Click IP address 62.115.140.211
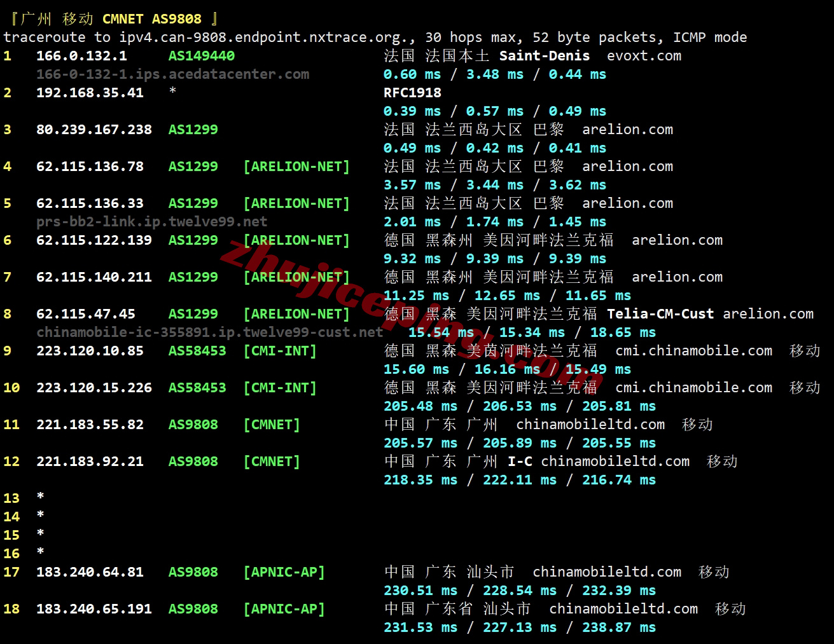The width and height of the screenshot is (834, 644). (x=94, y=277)
